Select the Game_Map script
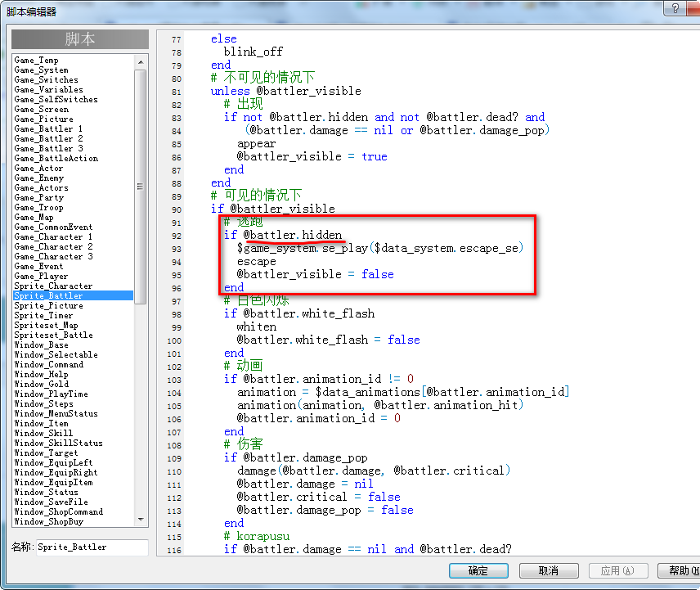 pos(34,217)
